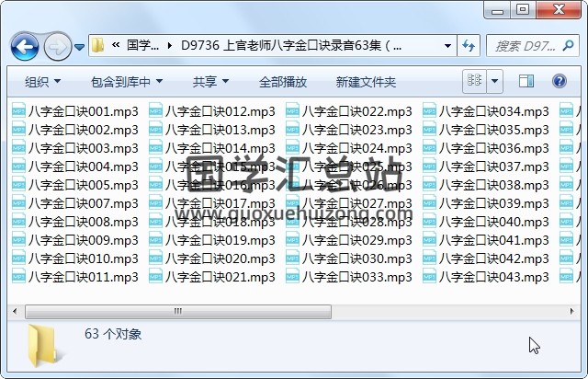
Task: Select the file name 八字金口诀011.mp3
Action: point(84,277)
